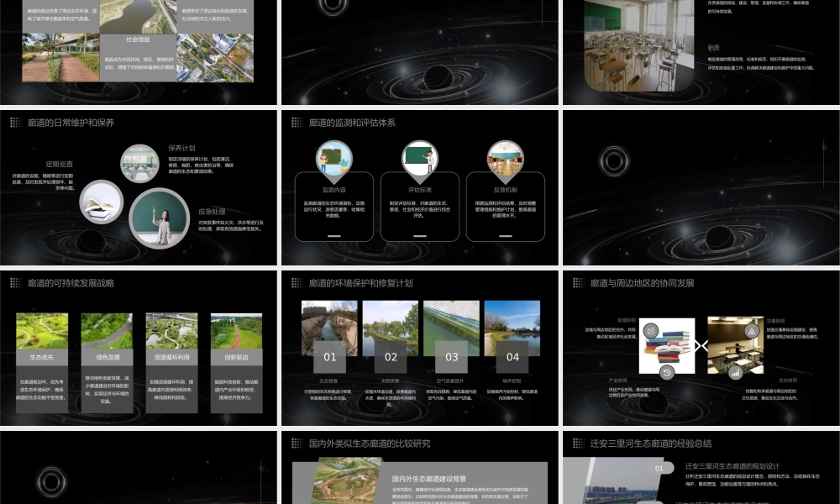The image size is (840, 504).
Task: Select the 01 numbered river photo
Action: [x=329, y=328]
